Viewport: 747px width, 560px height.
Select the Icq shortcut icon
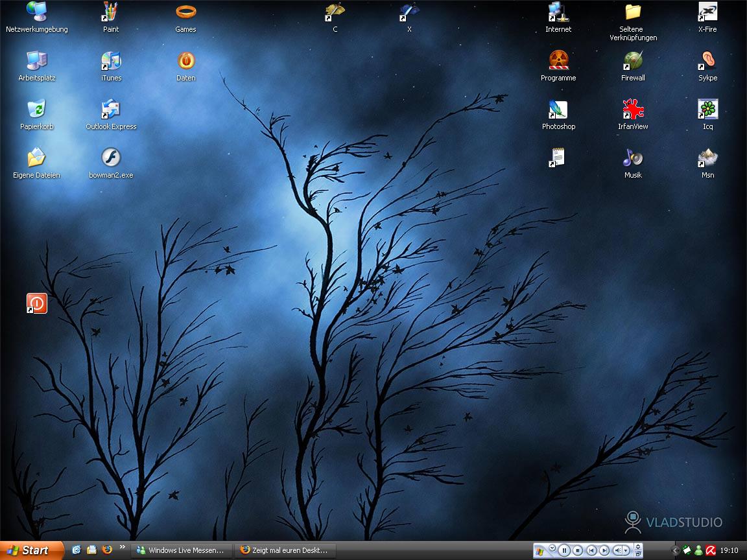coord(707,115)
